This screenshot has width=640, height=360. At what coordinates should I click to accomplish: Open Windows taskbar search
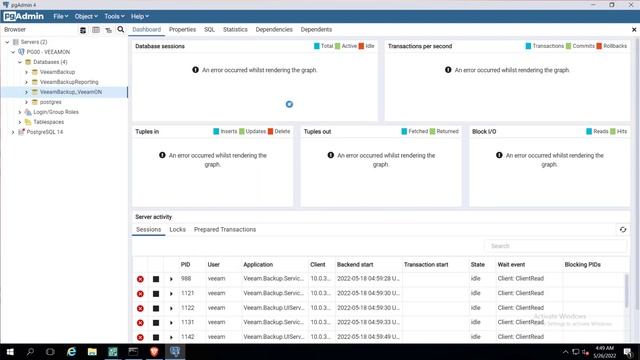click(x=30, y=351)
